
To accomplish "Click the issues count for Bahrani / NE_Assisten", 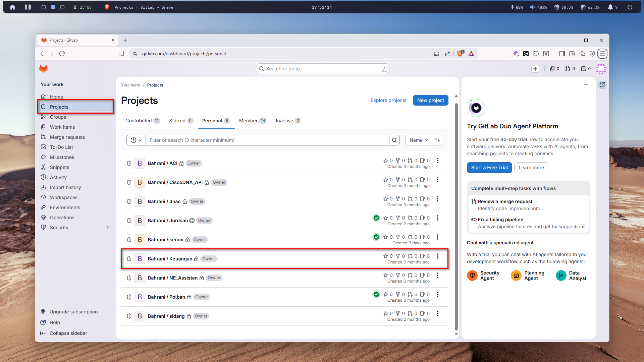I will (425, 275).
